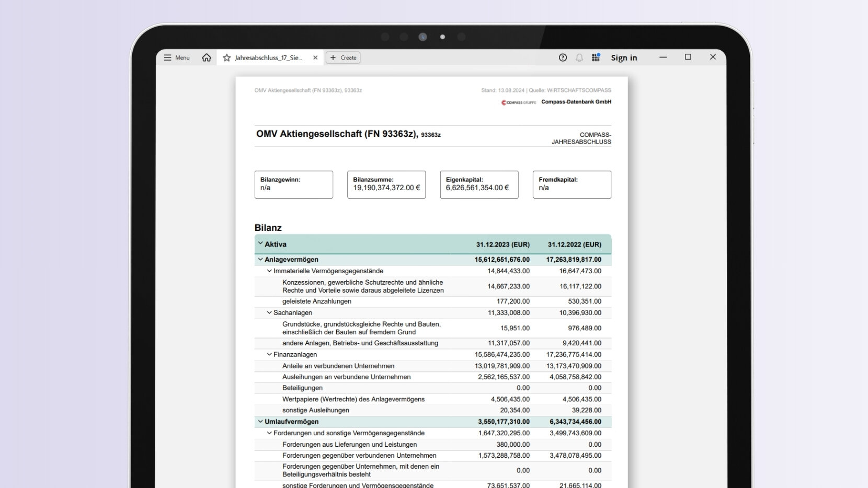Viewport: 868px width, 488px height.
Task: Select the Beteiligungen row label
Action: tap(302, 388)
